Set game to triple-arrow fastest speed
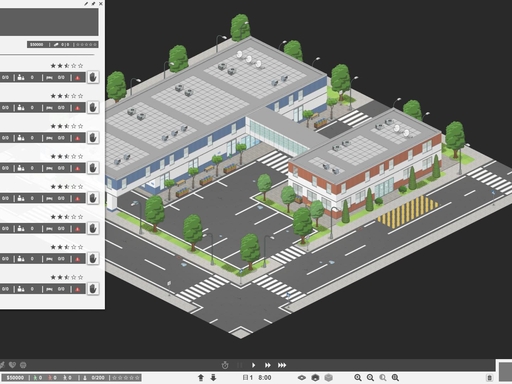512x384 pixels. pos(282,365)
